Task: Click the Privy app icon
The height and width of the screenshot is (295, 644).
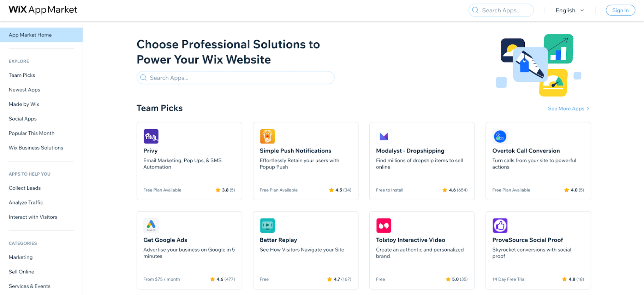Action: coord(151,136)
